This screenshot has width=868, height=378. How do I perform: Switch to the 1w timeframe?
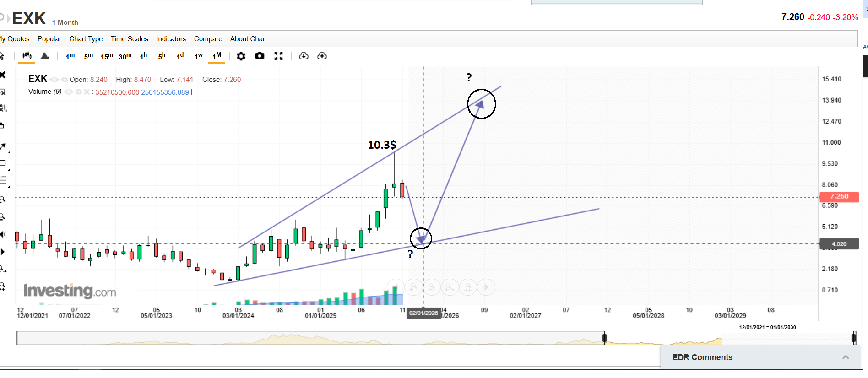click(198, 56)
